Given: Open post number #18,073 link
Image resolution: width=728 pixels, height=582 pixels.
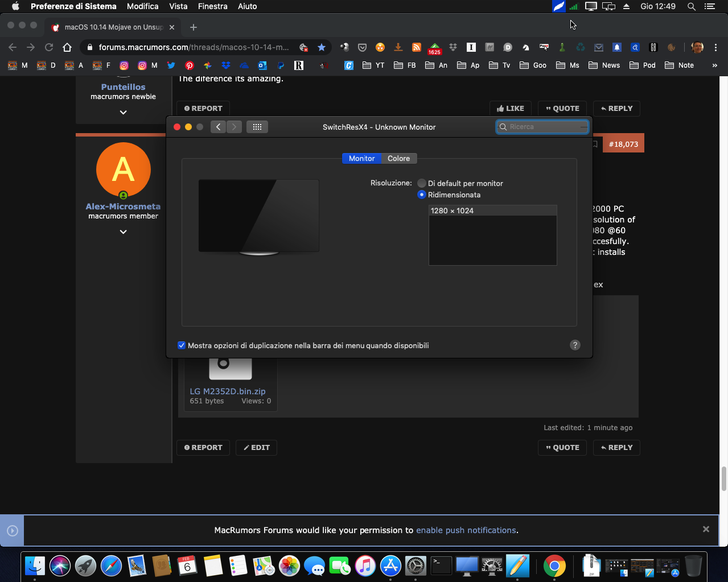Looking at the screenshot, I should 623,144.
